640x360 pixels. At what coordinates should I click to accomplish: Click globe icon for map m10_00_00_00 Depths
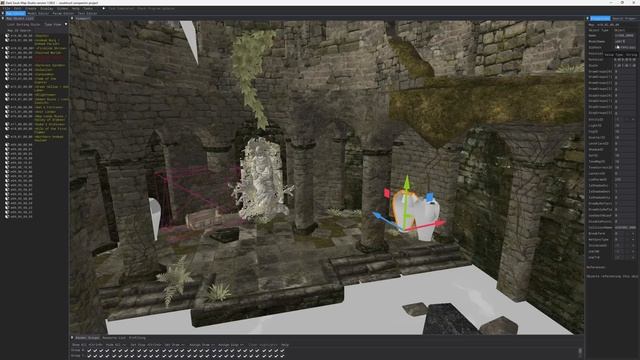coord(7,36)
